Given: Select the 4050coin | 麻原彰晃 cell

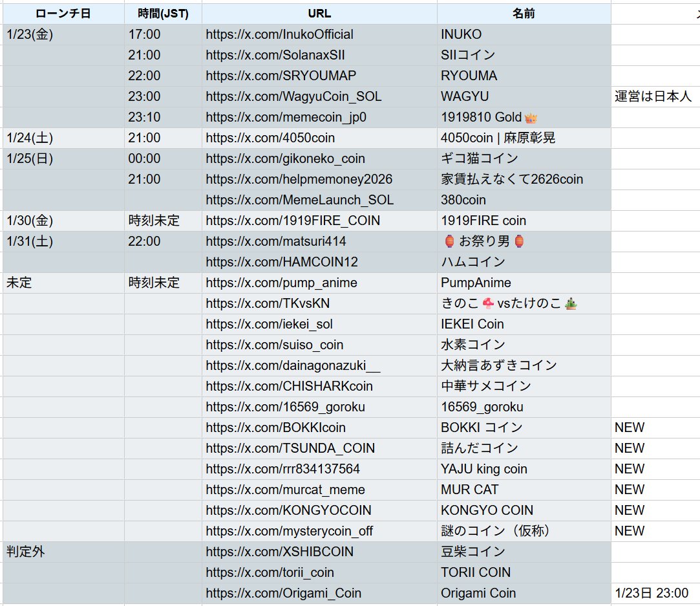Looking at the screenshot, I should click(524, 138).
